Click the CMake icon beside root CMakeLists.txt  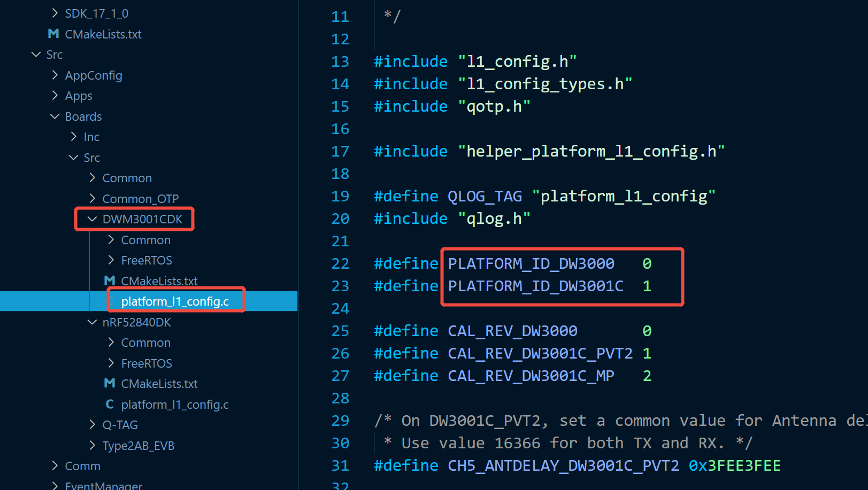53,34
